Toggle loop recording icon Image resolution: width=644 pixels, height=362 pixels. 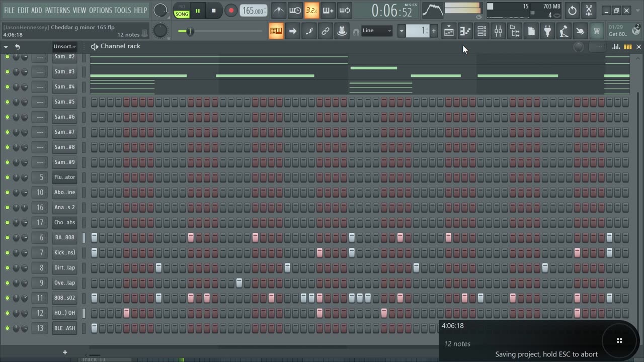[x=345, y=10]
